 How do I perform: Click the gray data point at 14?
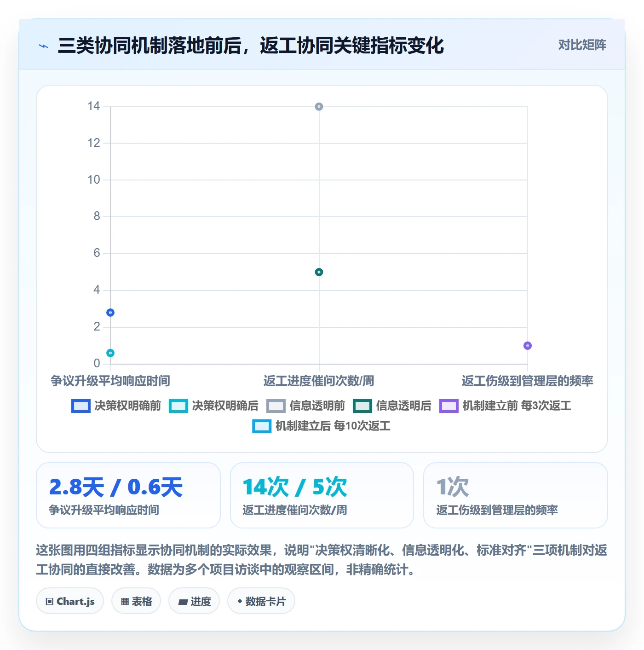coord(319,107)
